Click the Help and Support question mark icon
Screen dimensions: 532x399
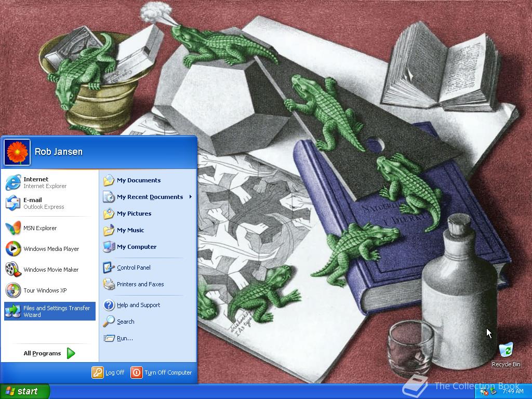tap(109, 304)
